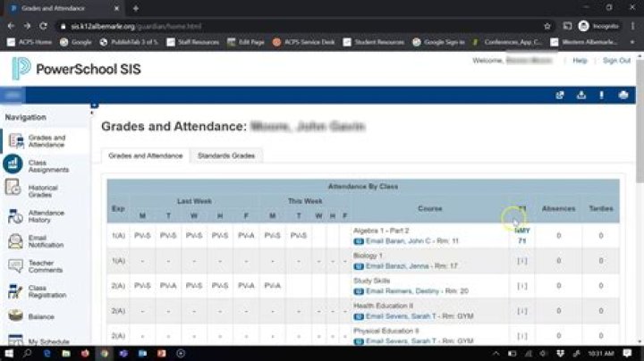This screenshot has width=644, height=361.
Task: Open Attendance History in sidebar
Action: tap(37, 216)
